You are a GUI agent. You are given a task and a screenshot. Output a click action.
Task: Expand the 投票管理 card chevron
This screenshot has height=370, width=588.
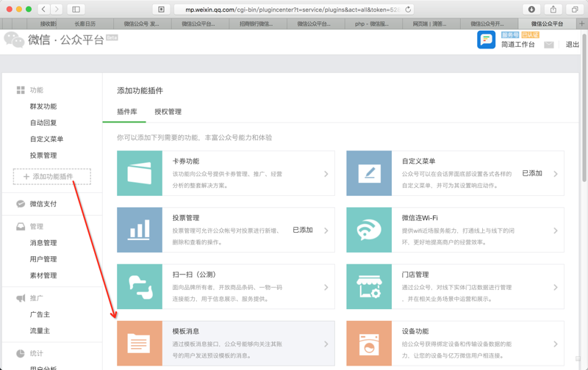[326, 231]
